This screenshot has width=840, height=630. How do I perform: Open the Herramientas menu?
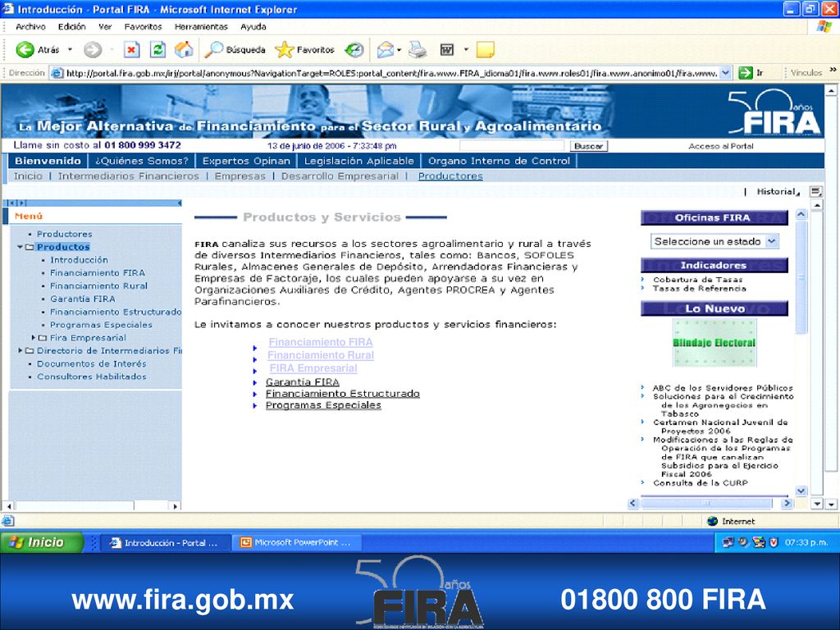201,26
